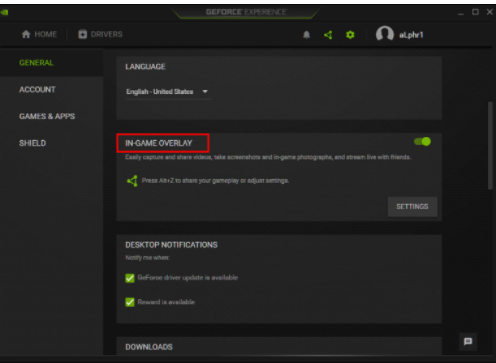Open In-Game Overlay SETTINGS button
The height and width of the screenshot is (363, 496).
tap(412, 207)
